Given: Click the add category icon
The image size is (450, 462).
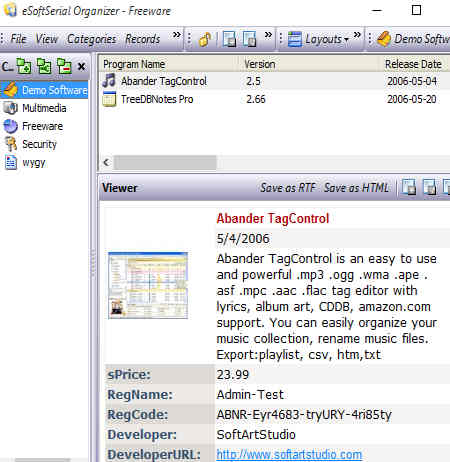Looking at the screenshot, I should tap(24, 66).
